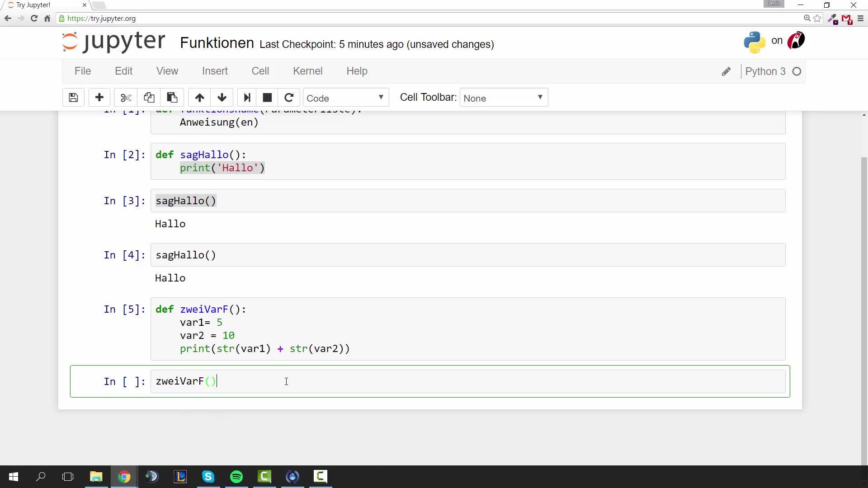Image resolution: width=868 pixels, height=488 pixels.
Task: Open Spotify from the Windows taskbar
Action: click(236, 477)
